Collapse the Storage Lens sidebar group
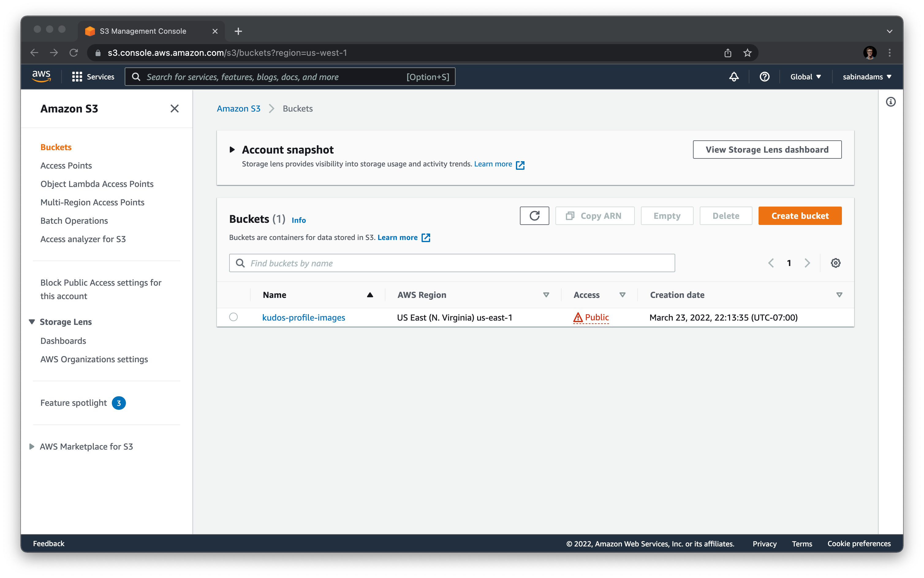924x578 pixels. point(32,322)
